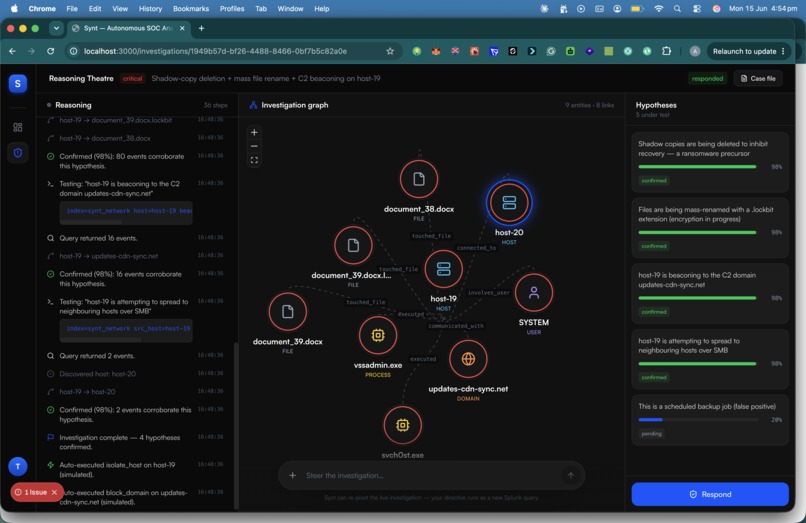The image size is (806, 523).
Task: Open the Case file
Action: [758, 78]
